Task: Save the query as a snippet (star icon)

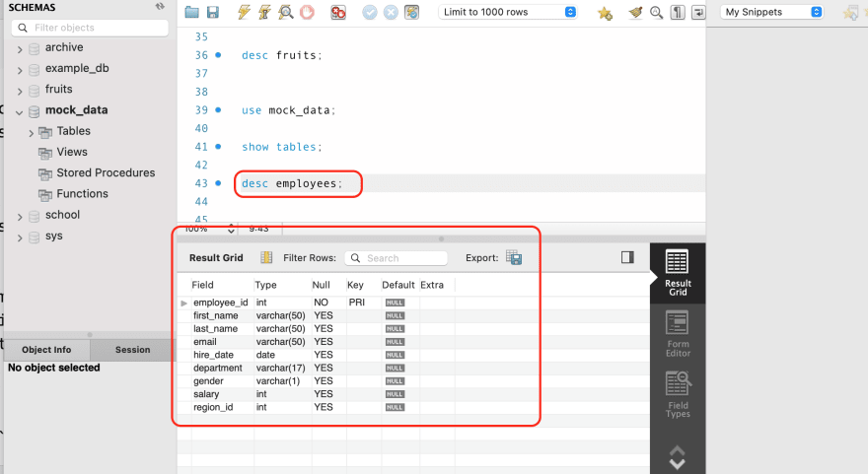Action: [605, 13]
